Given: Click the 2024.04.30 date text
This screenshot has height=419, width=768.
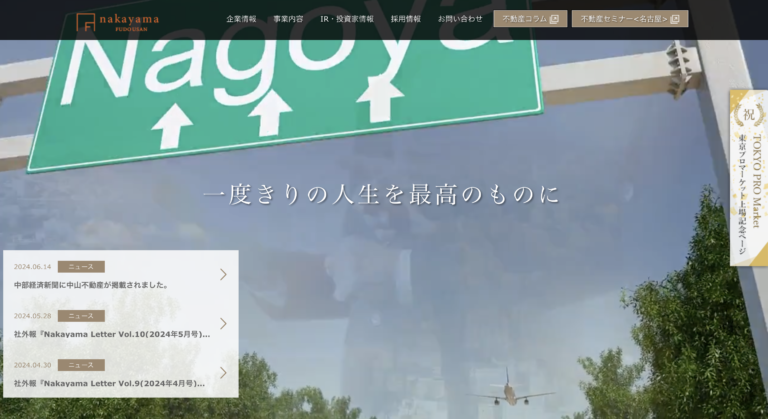Looking at the screenshot, I should (x=32, y=365).
